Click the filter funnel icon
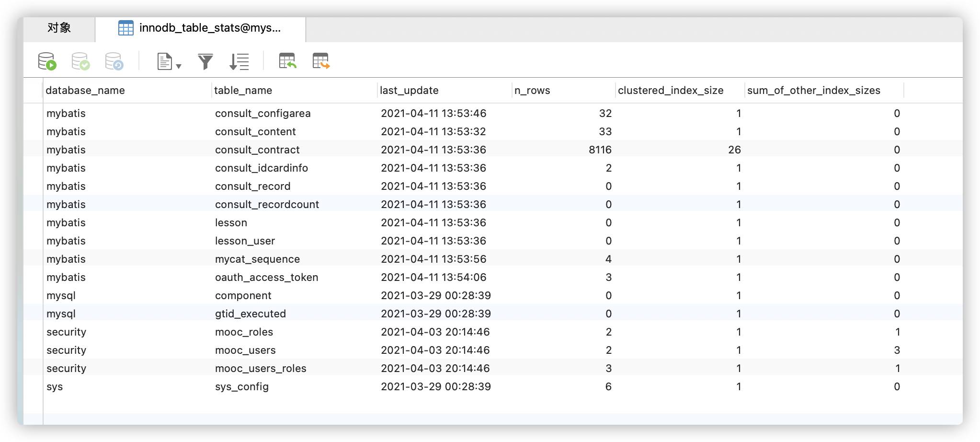The width and height of the screenshot is (980, 442). [x=205, y=61]
